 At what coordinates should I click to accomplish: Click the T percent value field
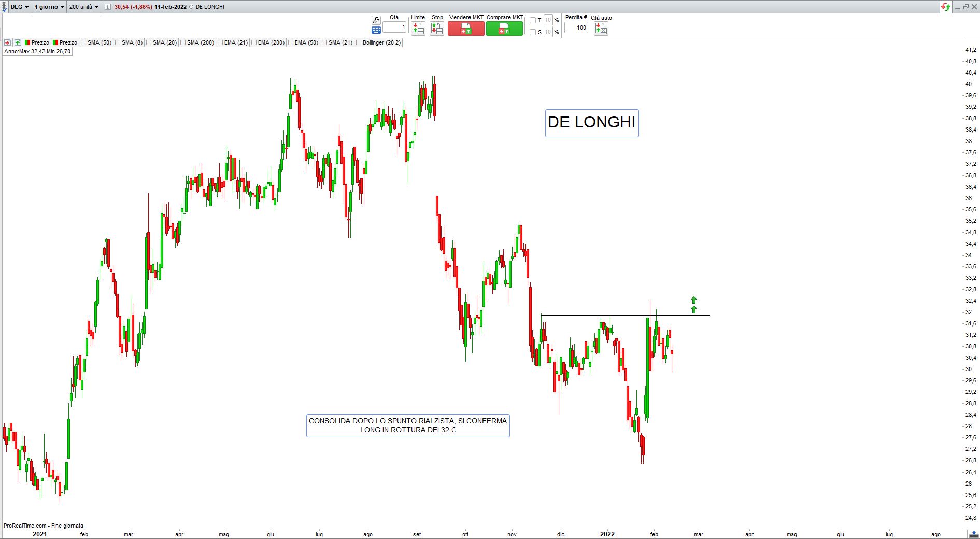548,20
